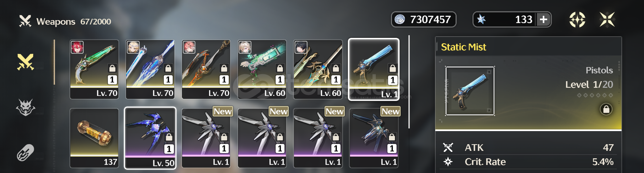Click the Crit. Rate star stat icon
This screenshot has width=644, height=173.
(x=448, y=162)
